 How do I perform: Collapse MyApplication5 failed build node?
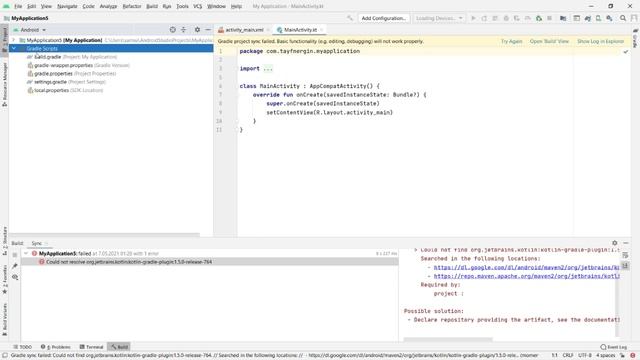coord(26,253)
